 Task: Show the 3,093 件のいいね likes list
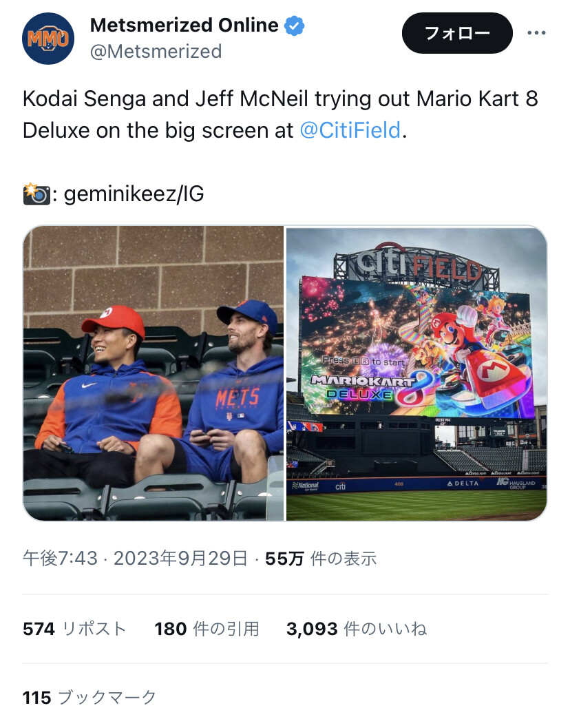(x=357, y=629)
